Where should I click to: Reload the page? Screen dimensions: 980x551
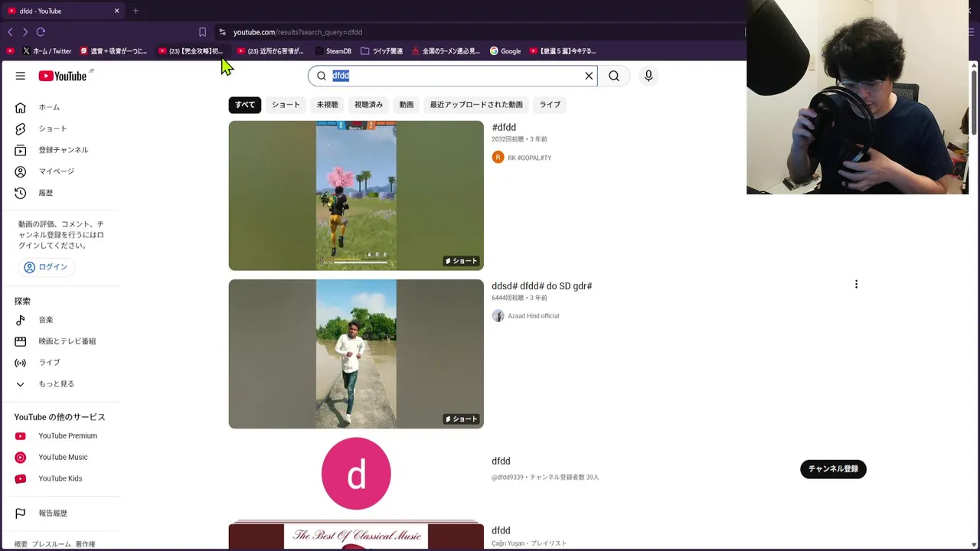coord(41,32)
